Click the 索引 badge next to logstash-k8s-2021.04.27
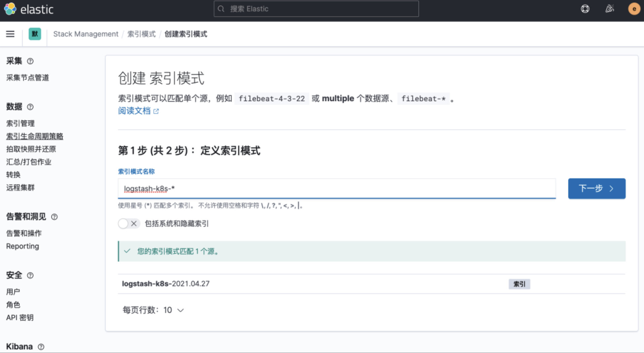This screenshot has width=644, height=353. pos(519,284)
